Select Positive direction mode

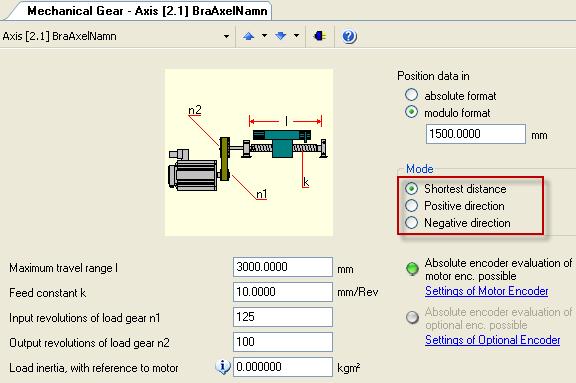click(x=411, y=206)
